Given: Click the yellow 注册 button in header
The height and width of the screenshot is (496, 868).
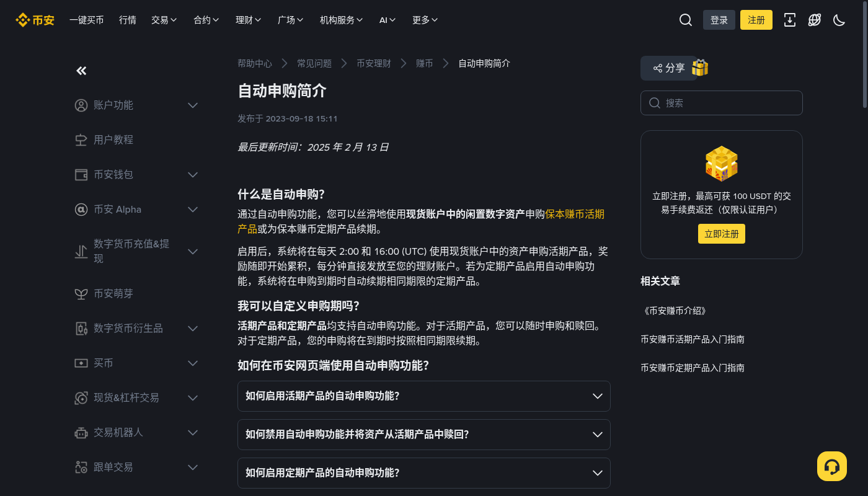Looking at the screenshot, I should [756, 20].
